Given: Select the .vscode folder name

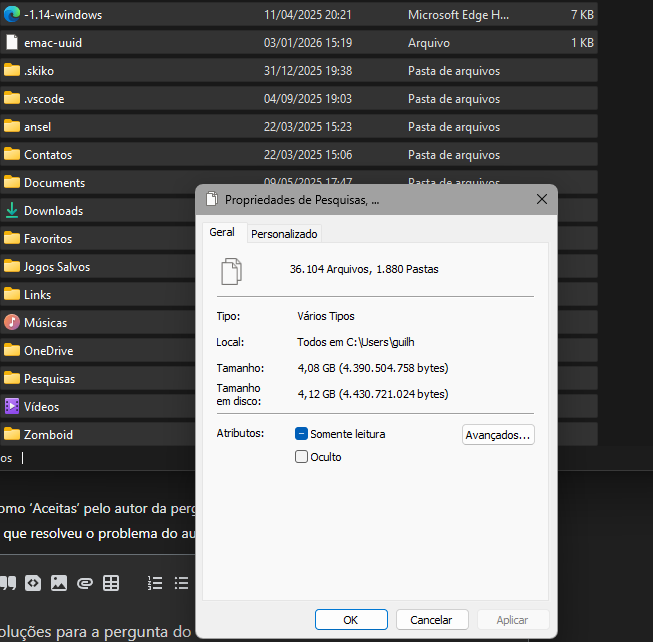Looking at the screenshot, I should 44,99.
